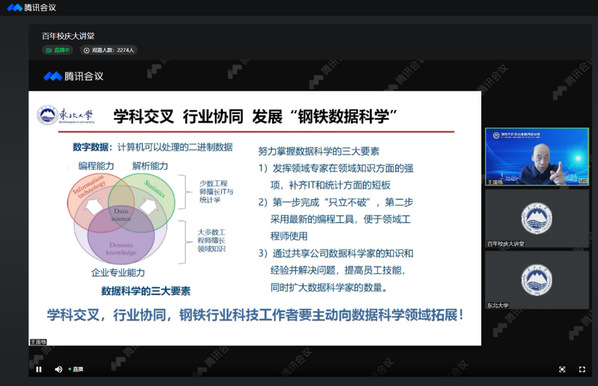Click the 百年校庆大讲堂 stream title
598x386 pixels.
point(68,36)
